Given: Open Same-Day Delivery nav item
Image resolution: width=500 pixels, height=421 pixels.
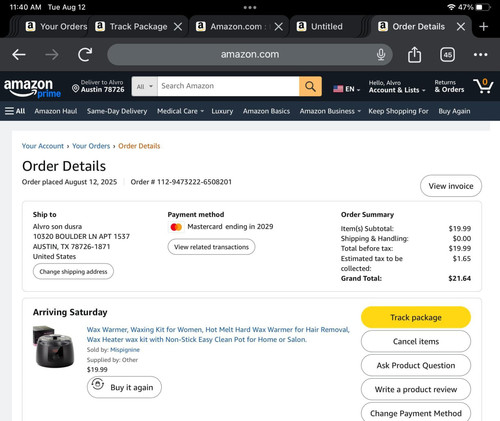Looking at the screenshot, I should [x=117, y=111].
